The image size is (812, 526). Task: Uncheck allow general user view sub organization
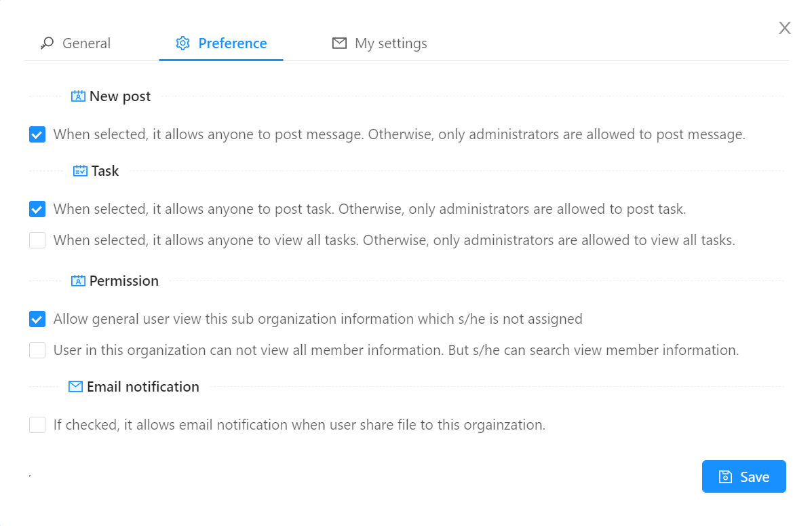(37, 319)
